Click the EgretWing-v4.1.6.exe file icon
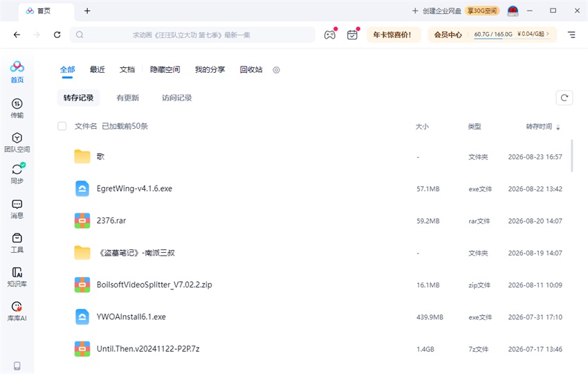Image resolution: width=588 pixels, height=374 pixels. click(x=82, y=188)
